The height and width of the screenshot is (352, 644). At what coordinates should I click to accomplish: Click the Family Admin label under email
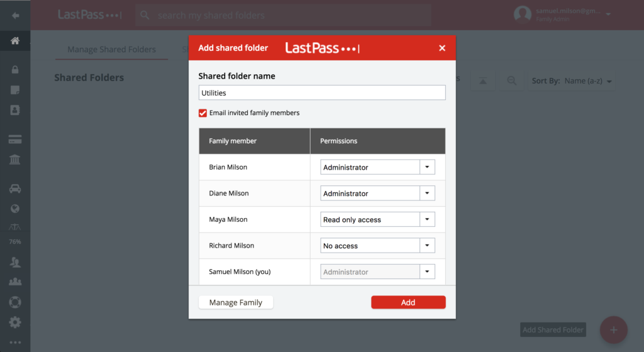[x=552, y=19]
